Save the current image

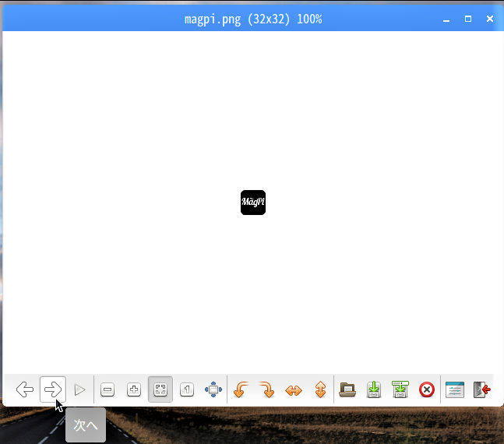(374, 389)
